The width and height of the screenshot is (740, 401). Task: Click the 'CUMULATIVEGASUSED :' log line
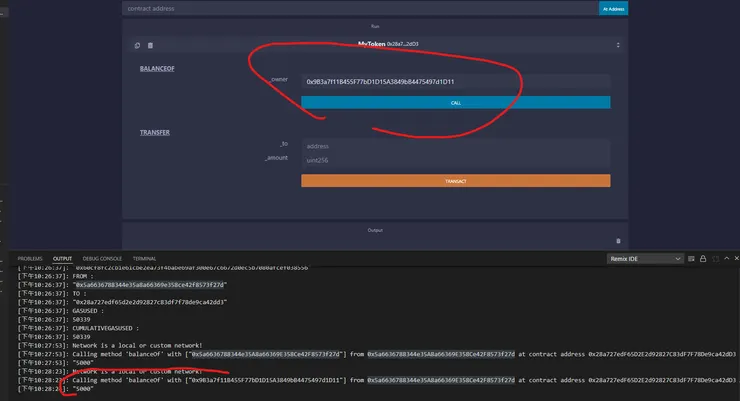click(106, 328)
